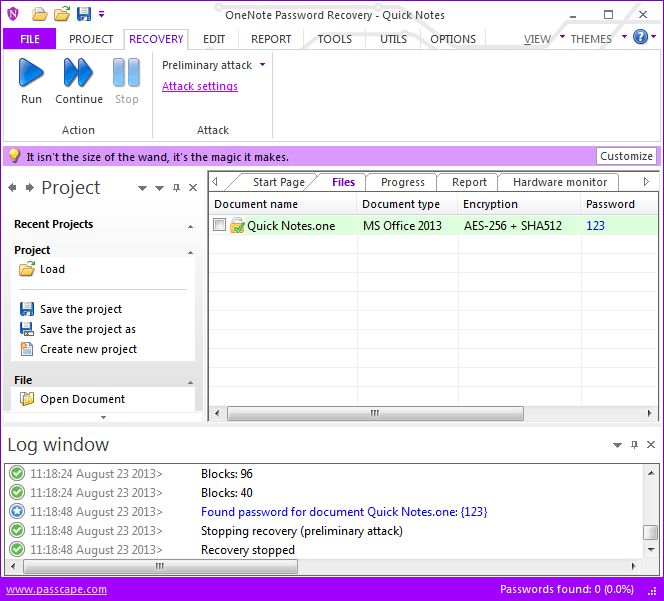
Task: Pin the Log window panel
Action: point(634,445)
